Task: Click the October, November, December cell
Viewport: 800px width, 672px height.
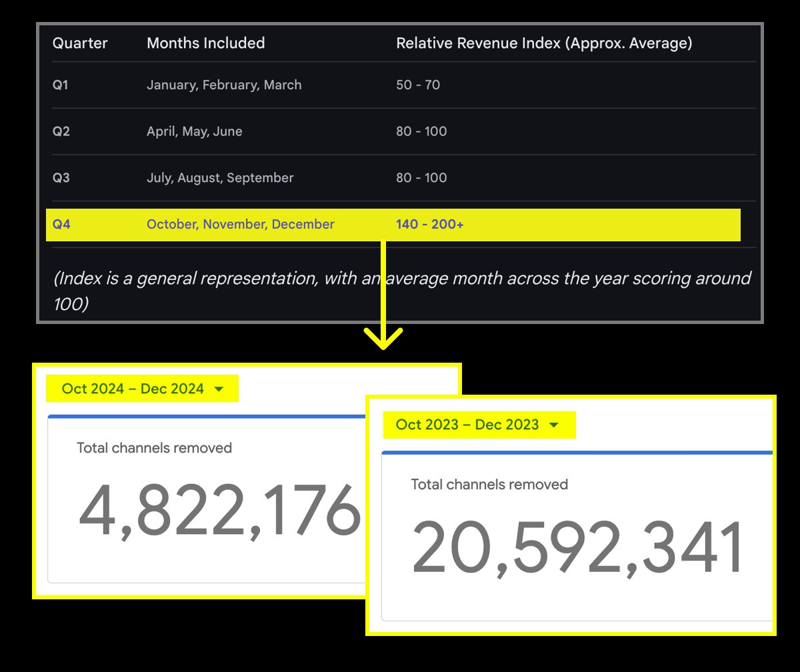Action: click(241, 225)
